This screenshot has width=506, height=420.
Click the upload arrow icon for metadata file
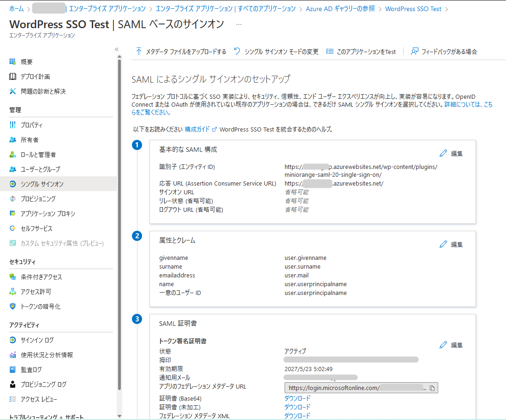point(139,51)
